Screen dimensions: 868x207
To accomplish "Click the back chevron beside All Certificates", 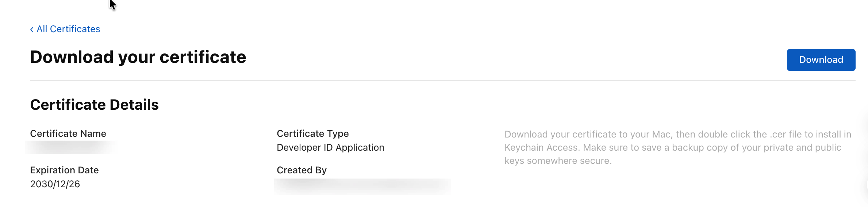I will [x=32, y=30].
